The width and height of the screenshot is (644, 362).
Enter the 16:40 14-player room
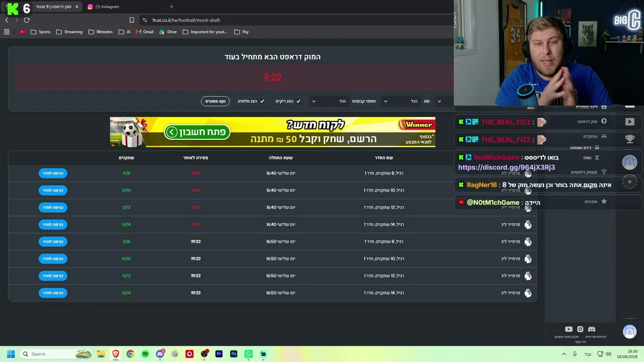point(53,224)
